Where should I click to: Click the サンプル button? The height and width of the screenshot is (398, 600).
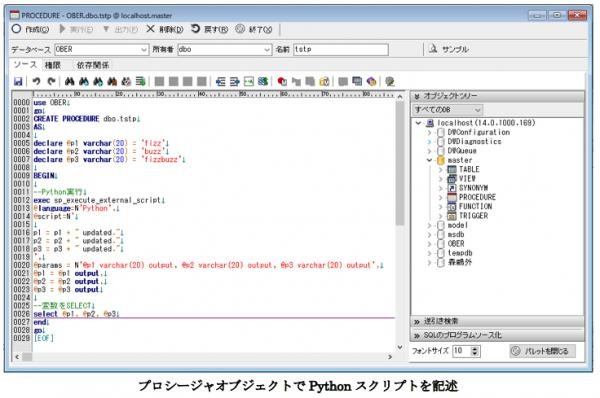pos(449,49)
